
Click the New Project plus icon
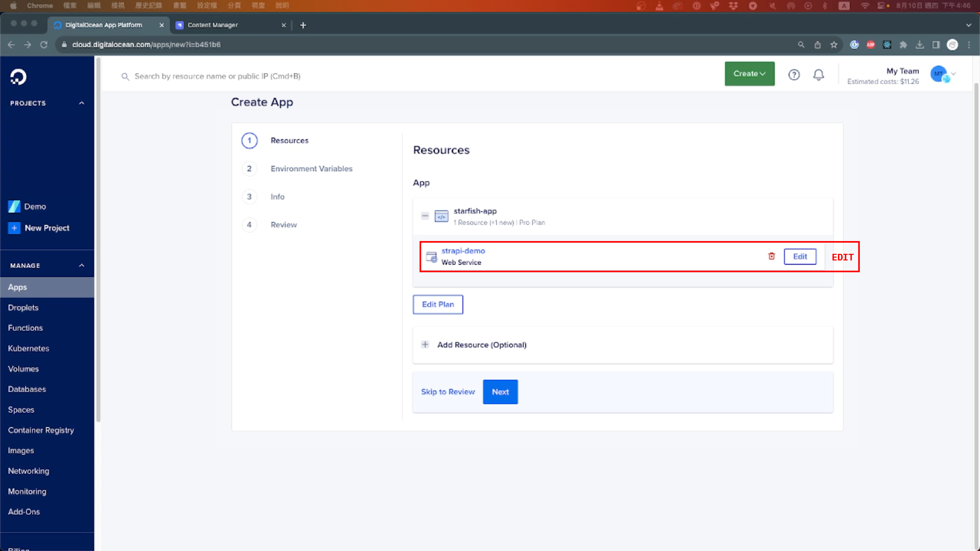(14, 228)
